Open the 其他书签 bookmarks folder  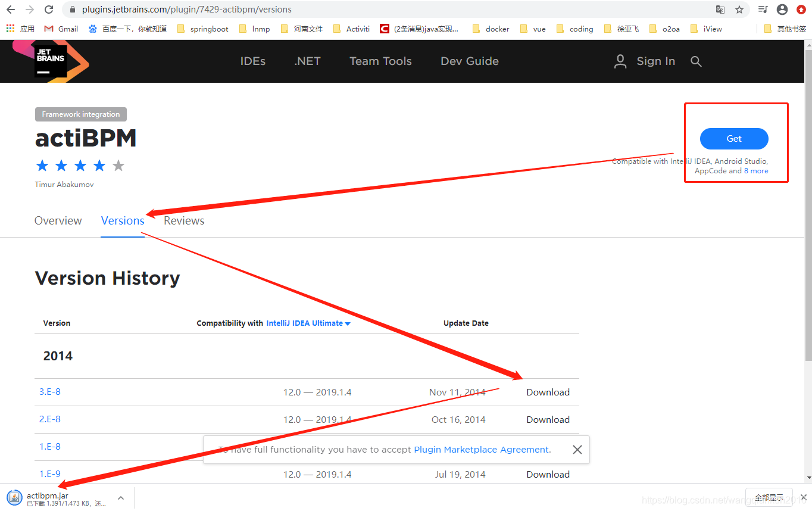[785, 29]
